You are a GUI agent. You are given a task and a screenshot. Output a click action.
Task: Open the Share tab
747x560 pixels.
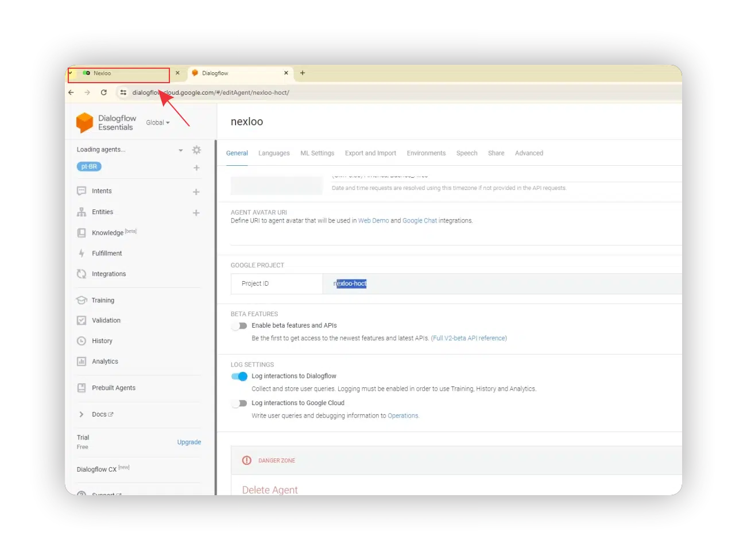click(x=496, y=153)
